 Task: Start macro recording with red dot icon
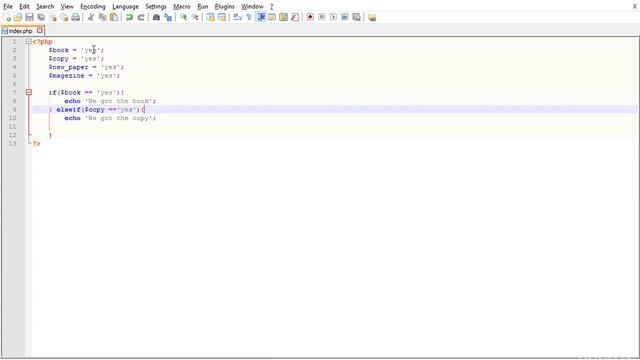[310, 17]
